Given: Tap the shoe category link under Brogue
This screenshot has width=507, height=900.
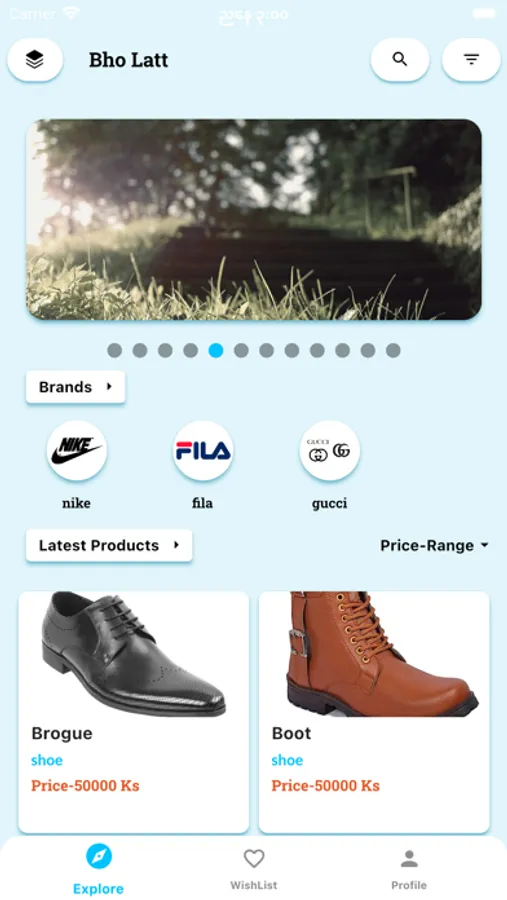Looking at the screenshot, I should (x=47, y=760).
